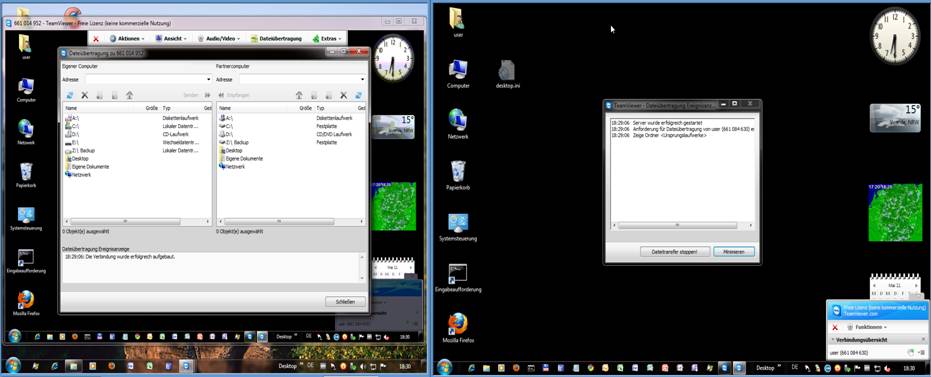Open the Audio/Video menu in TeamViewer toolbar
Viewport: 931px width, 377px height.
tap(219, 39)
